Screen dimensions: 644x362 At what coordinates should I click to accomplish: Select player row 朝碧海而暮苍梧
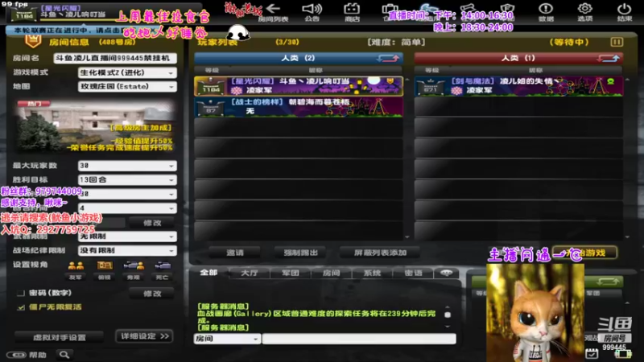[299, 107]
